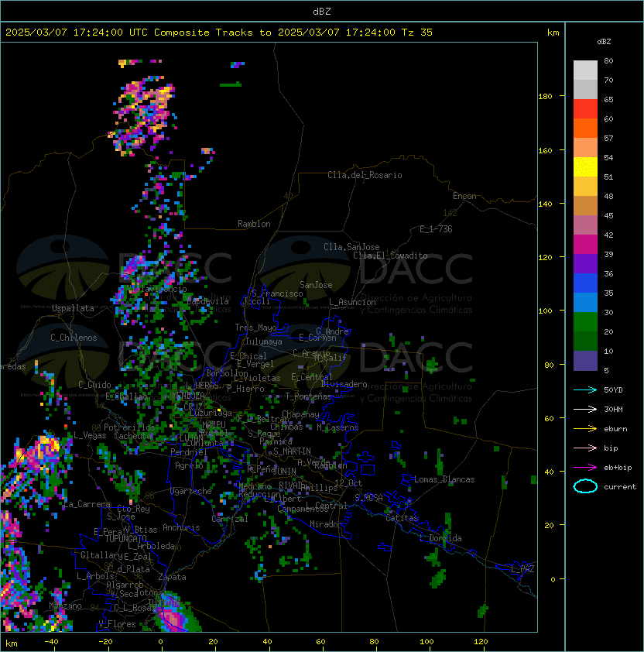Click the Composite Tracks timestamp header text
Image resolution: width=644 pixels, height=652 pixels.
[x=219, y=33]
